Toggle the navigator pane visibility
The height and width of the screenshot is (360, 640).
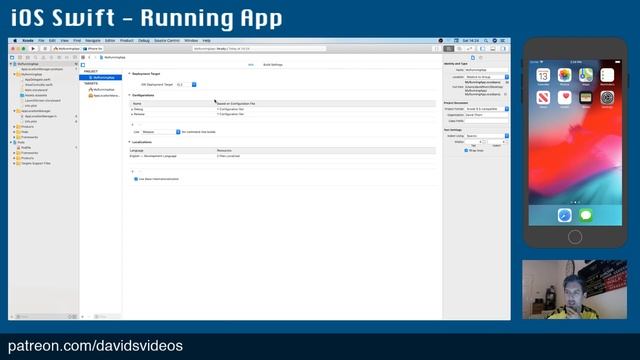(482, 49)
